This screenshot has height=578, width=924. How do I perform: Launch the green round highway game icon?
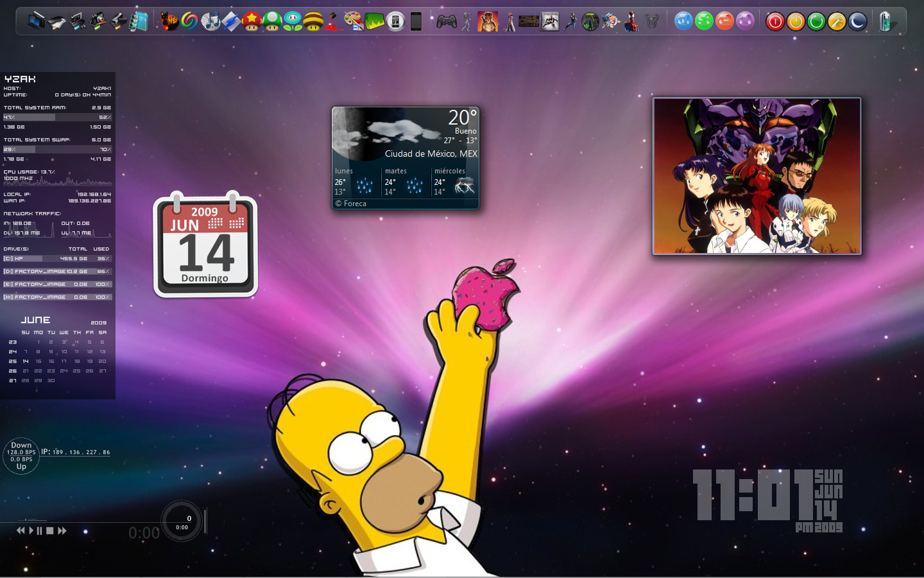click(x=590, y=22)
